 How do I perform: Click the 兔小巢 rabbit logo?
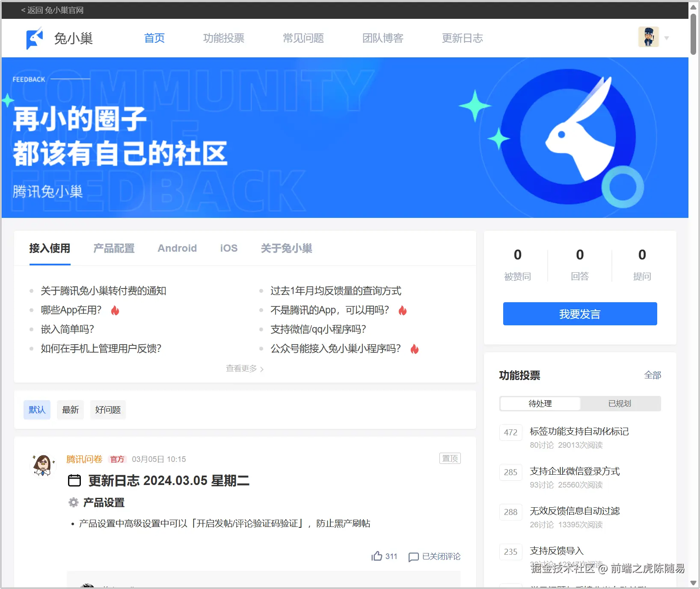34,38
